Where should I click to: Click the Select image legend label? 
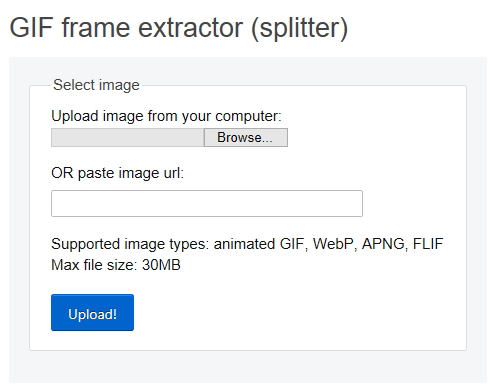click(x=96, y=85)
